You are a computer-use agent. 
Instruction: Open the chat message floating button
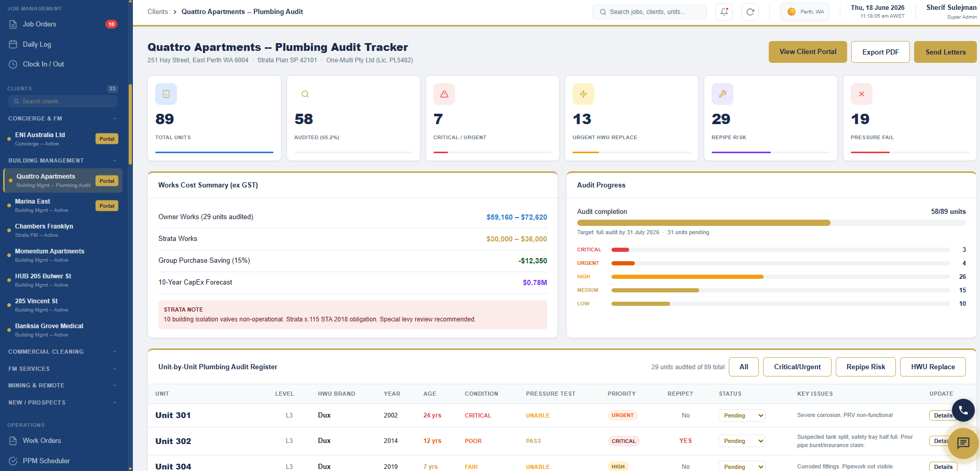[963, 443]
